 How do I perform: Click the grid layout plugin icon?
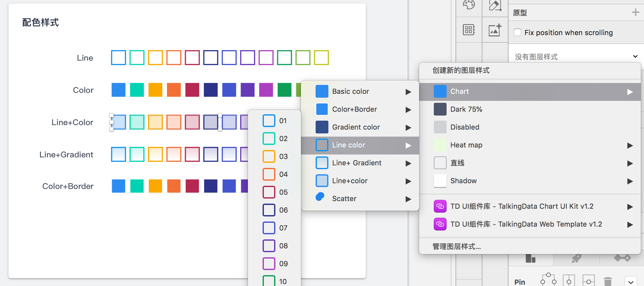[469, 30]
